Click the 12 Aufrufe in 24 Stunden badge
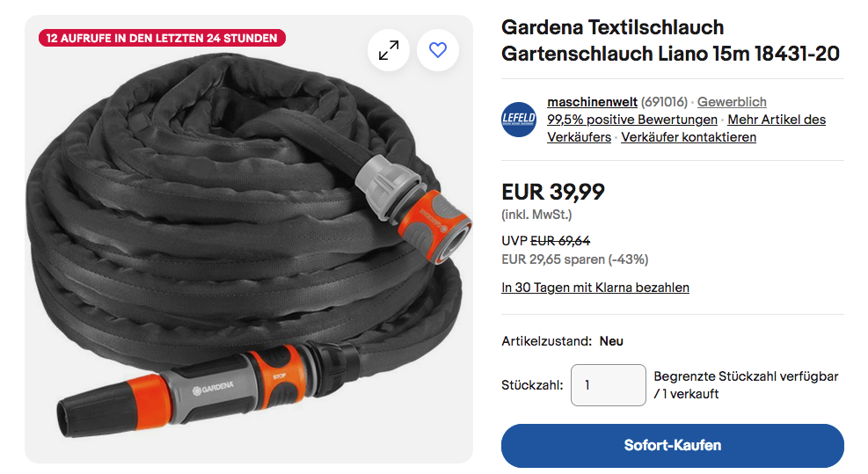The height and width of the screenshot is (474, 868). [162, 38]
